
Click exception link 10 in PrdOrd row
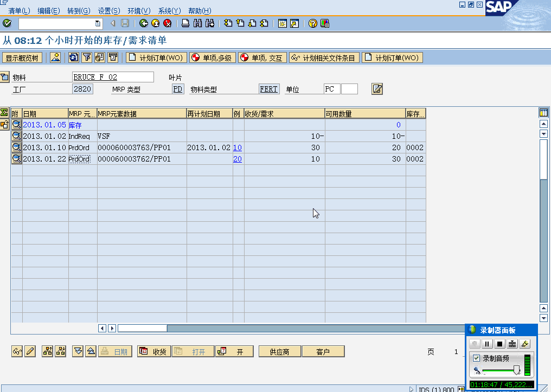pos(238,147)
